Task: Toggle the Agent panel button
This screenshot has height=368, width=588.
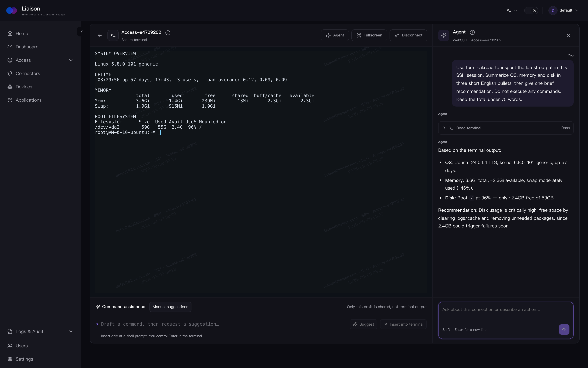Action: coord(335,35)
